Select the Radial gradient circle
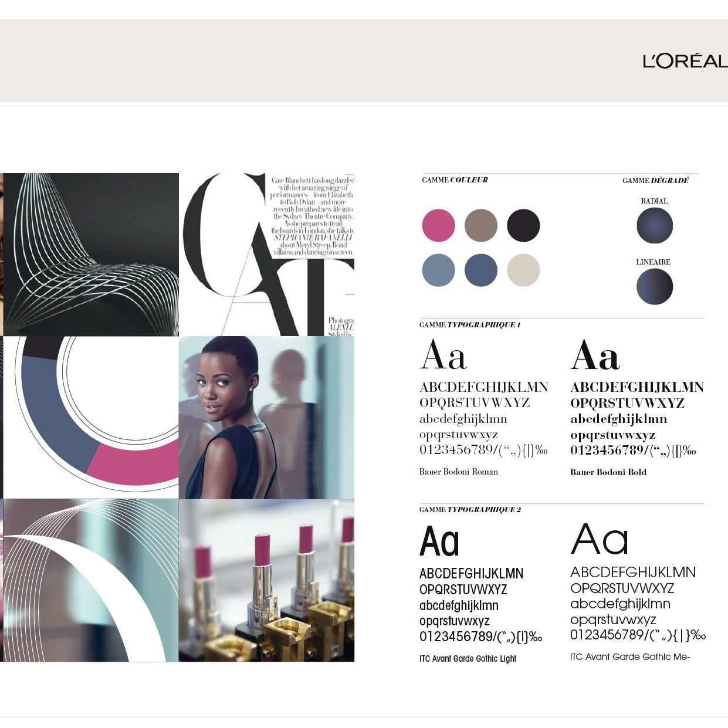This screenshot has height=728, width=728. [x=655, y=226]
